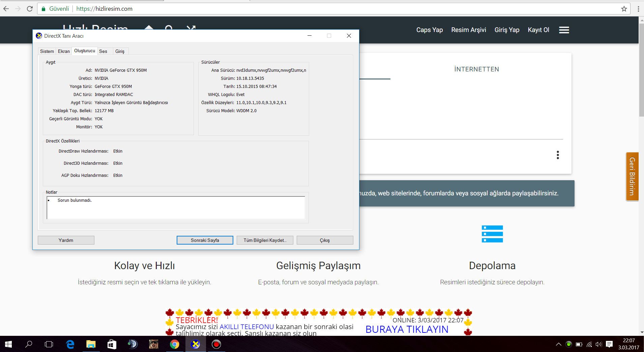Open the Giriş tab

[120, 51]
